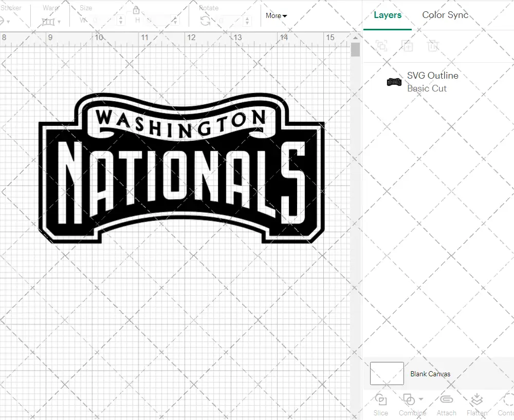Click the Blank Canvas label

pos(430,374)
